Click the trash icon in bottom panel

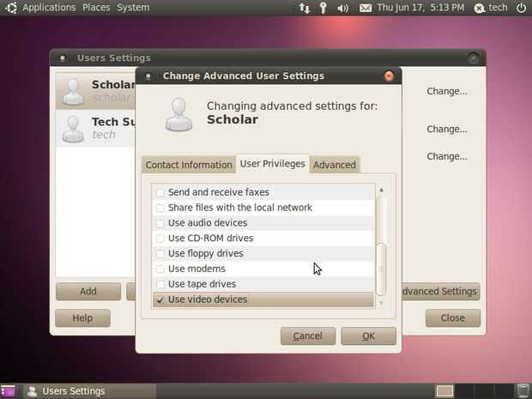pyautogui.click(x=523, y=391)
